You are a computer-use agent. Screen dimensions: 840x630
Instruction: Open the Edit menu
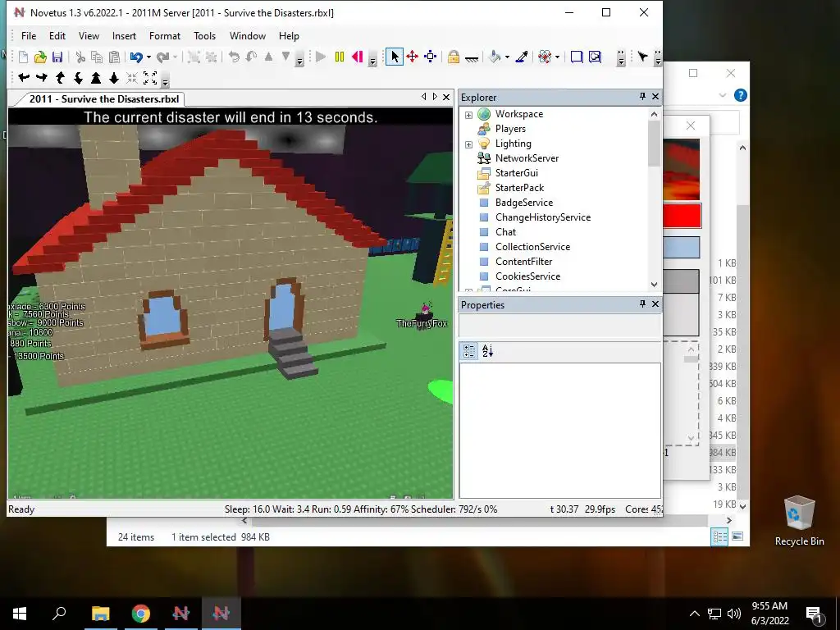[57, 36]
